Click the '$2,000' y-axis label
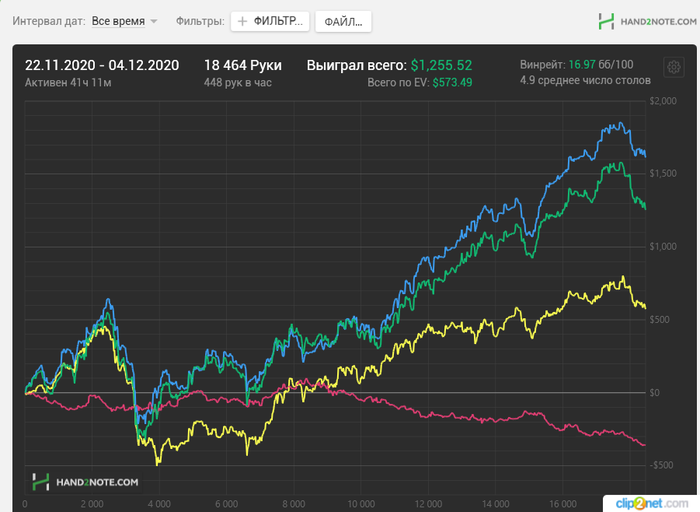700x512 pixels. click(x=663, y=101)
